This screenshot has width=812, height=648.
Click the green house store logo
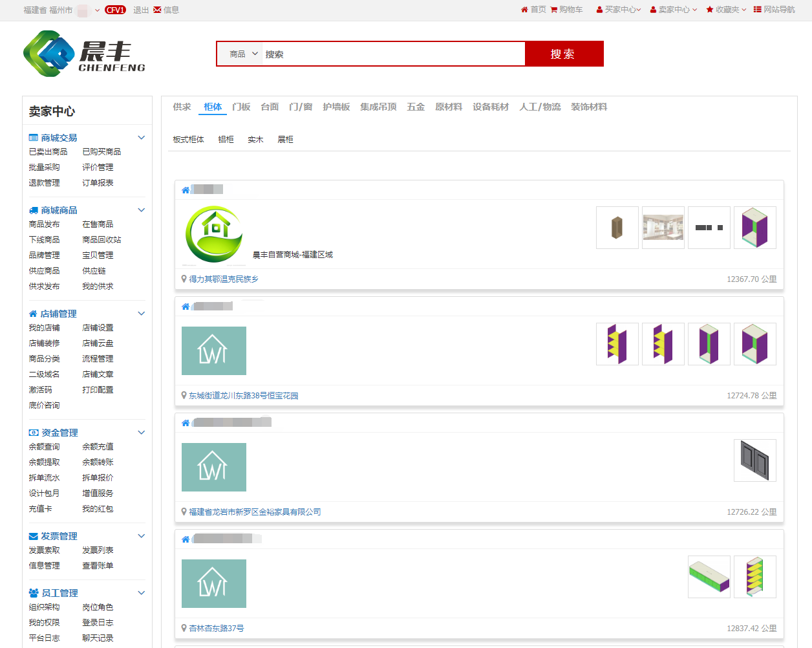coord(213,235)
